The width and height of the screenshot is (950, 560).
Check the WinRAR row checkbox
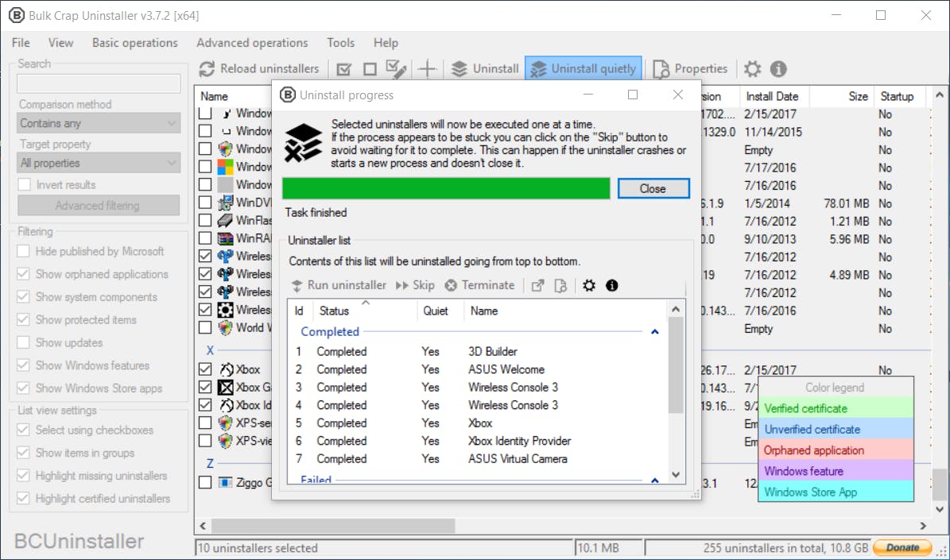point(205,238)
